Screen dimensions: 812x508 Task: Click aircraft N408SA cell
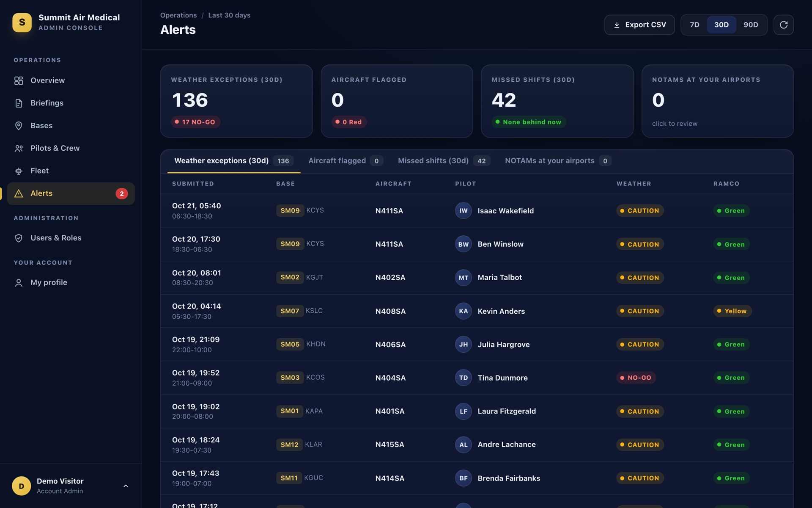tap(390, 311)
